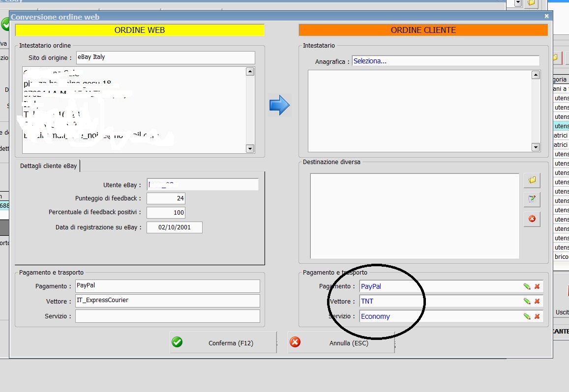Click the orange ORDINE CLIENTE header

(423, 30)
